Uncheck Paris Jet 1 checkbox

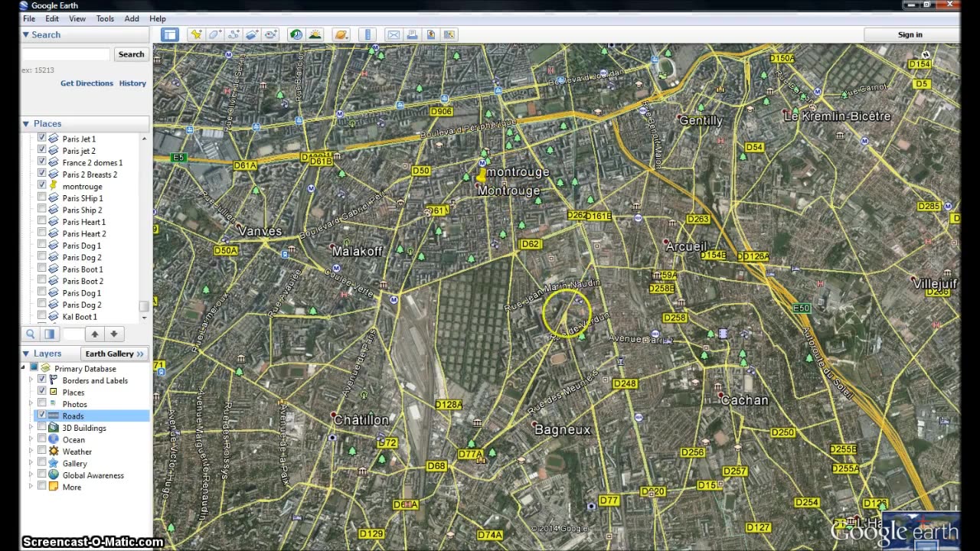[x=42, y=139]
